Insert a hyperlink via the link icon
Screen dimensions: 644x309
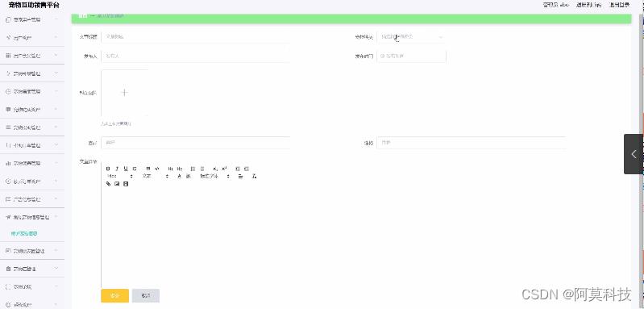[108, 184]
